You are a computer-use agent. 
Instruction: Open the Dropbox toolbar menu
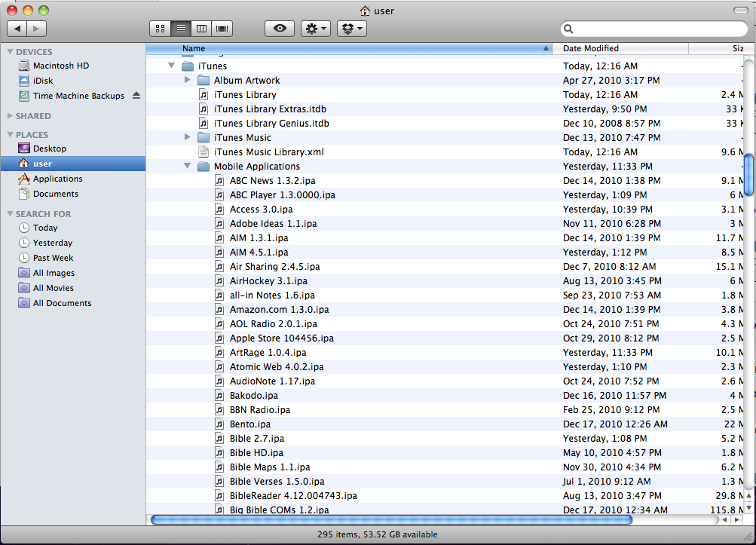pyautogui.click(x=352, y=29)
